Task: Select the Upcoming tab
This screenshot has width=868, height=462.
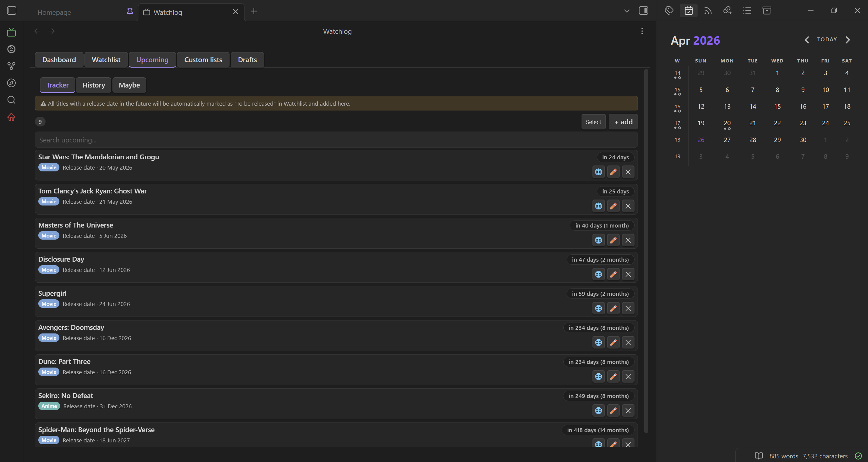Action: 152,60
